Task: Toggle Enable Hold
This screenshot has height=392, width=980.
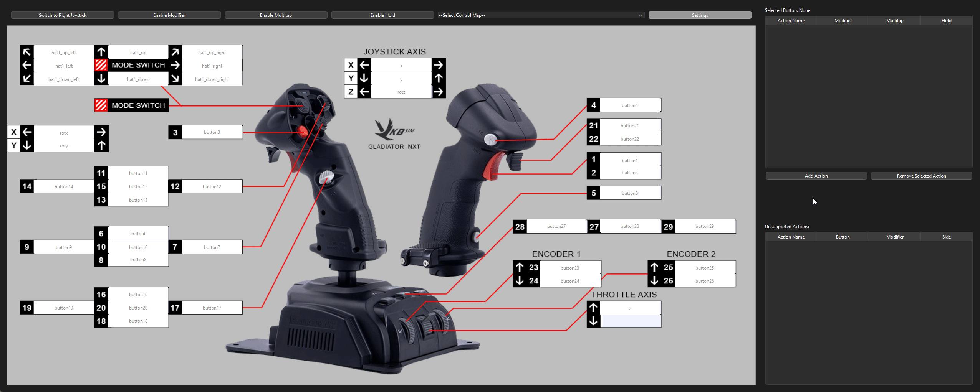Action: coord(382,15)
